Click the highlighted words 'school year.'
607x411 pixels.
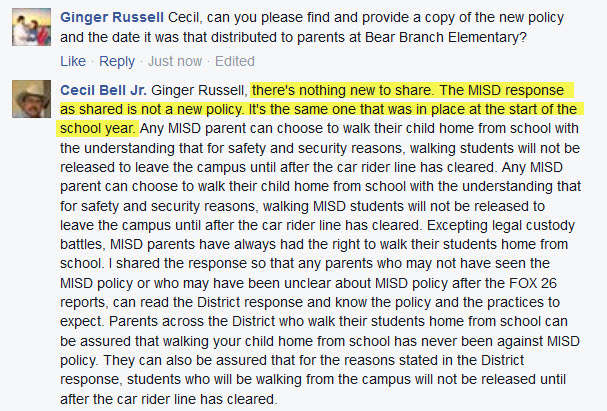[97, 128]
